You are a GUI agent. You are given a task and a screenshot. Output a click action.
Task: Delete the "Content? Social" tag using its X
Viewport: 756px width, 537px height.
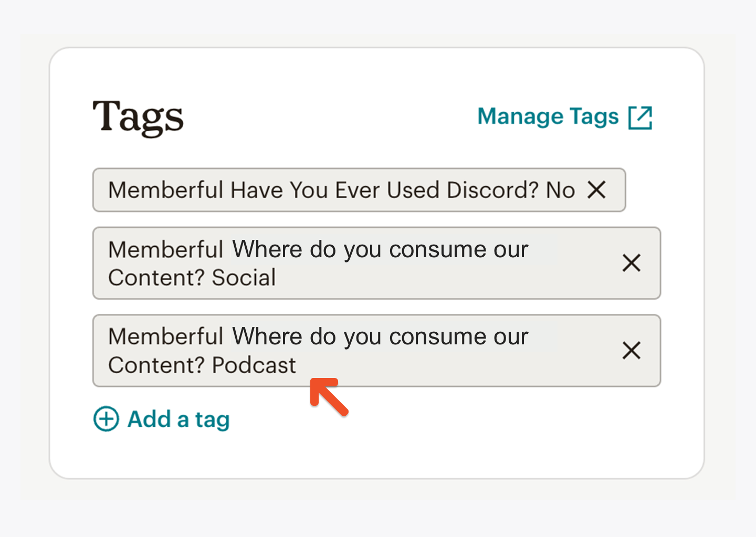pos(631,263)
